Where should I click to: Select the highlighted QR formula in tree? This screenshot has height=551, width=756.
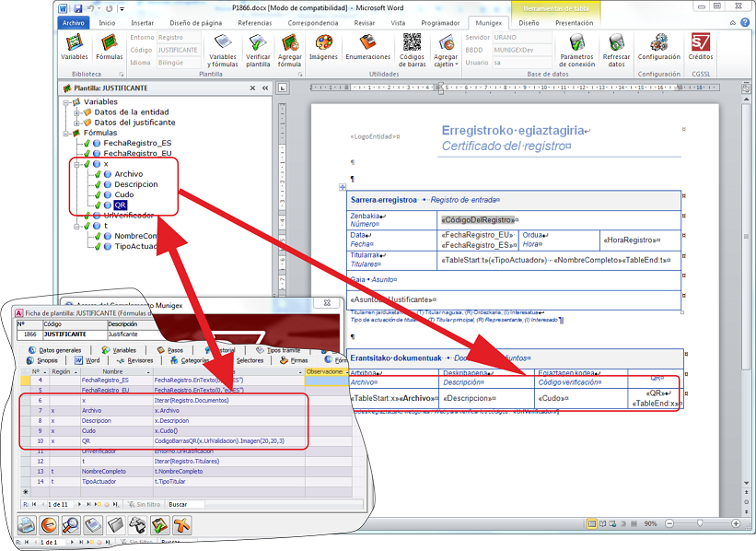click(x=120, y=205)
